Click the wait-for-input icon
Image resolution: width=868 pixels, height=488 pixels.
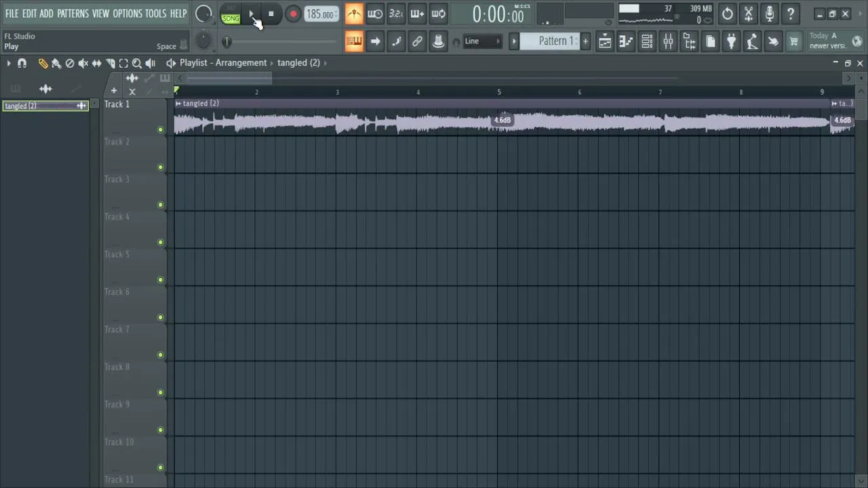tap(375, 14)
